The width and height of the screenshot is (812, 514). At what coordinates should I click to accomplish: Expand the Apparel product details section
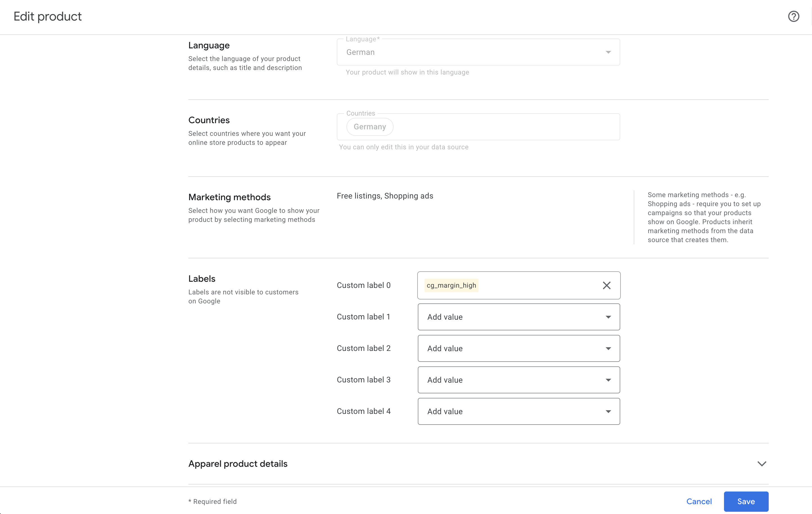(762, 464)
